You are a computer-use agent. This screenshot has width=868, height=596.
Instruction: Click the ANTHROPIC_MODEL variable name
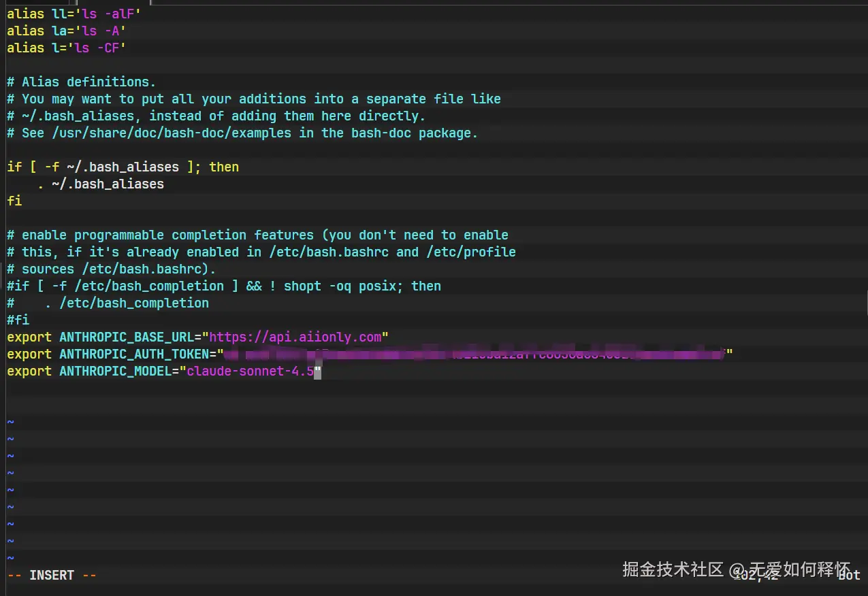115,371
